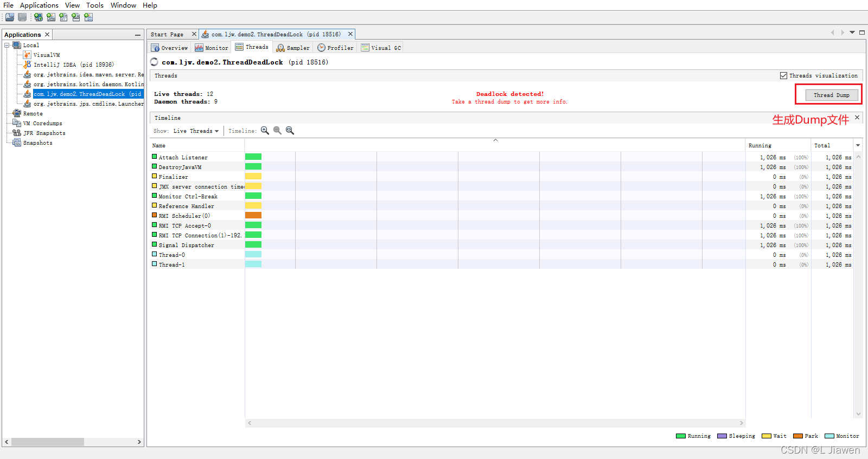868x459 pixels.
Task: Click the Snapshots icon in tree
Action: point(17,143)
